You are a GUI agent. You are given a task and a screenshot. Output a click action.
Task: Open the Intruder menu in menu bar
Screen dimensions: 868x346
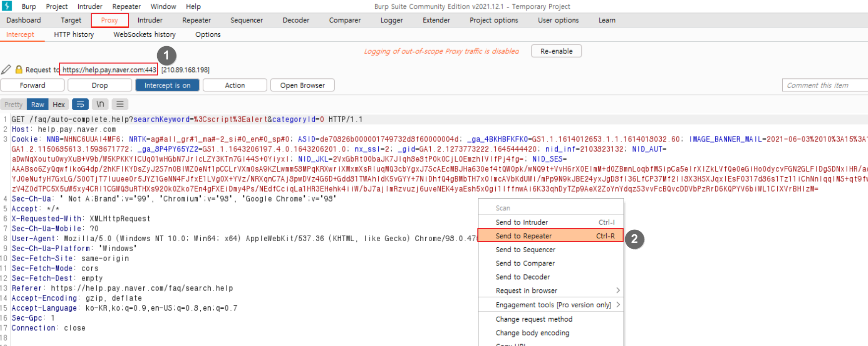pyautogui.click(x=90, y=6)
